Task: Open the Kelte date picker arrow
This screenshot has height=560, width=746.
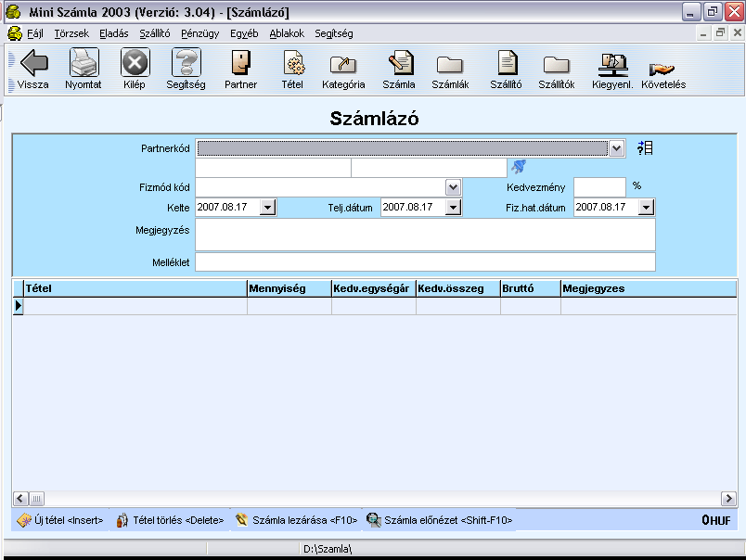Action: pos(268,208)
